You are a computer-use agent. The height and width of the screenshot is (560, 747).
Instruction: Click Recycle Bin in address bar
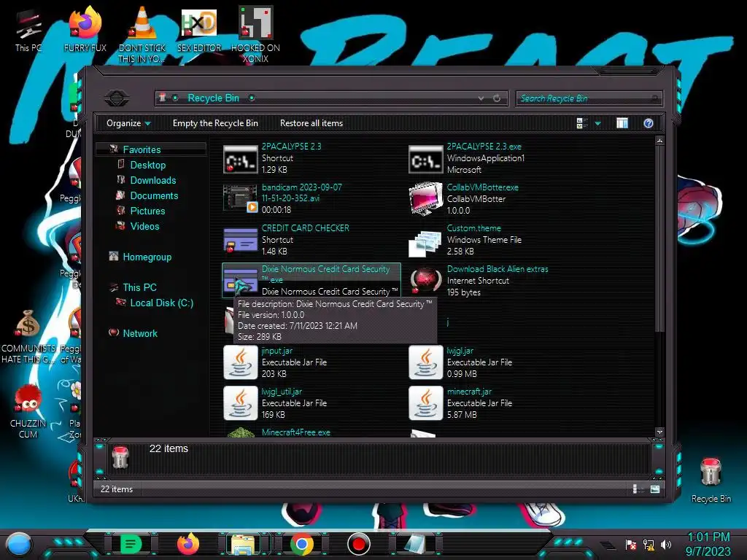[214, 98]
